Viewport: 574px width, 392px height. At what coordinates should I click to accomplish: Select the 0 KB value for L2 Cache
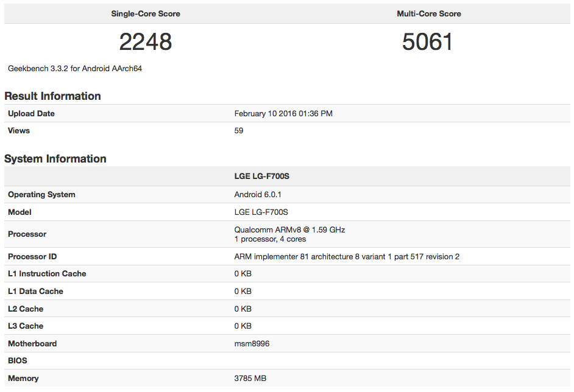click(x=243, y=309)
